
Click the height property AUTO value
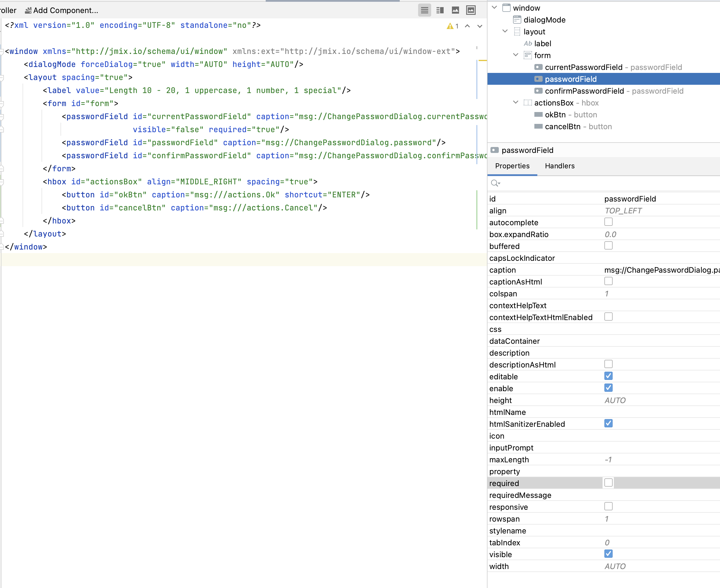615,400
